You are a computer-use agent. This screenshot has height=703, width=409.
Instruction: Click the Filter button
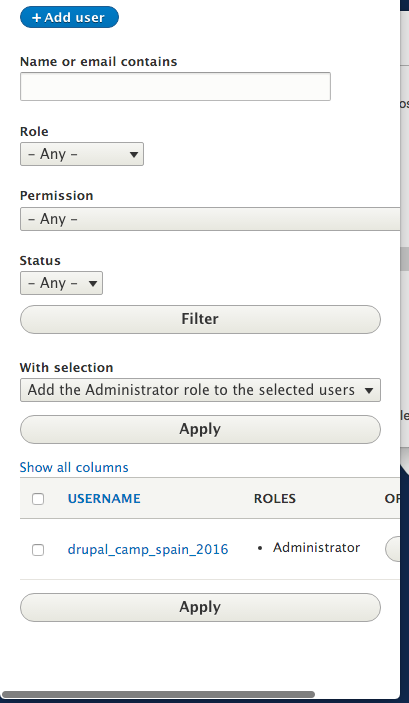(200, 319)
